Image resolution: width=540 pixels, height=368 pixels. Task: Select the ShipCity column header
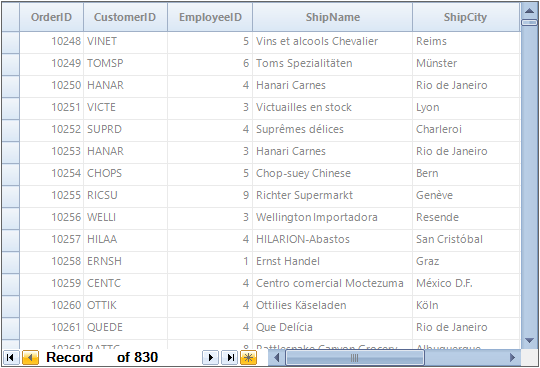coord(466,17)
